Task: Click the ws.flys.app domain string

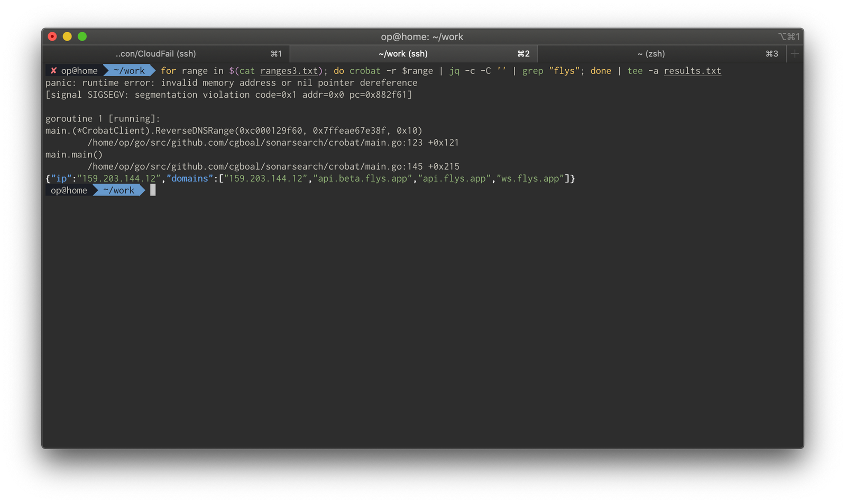Action: coord(530,179)
